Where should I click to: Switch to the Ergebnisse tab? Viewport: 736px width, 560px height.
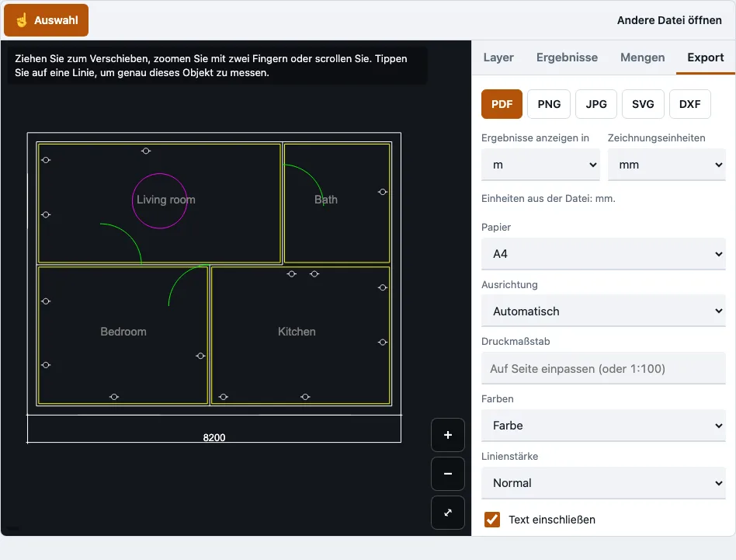[x=567, y=57]
